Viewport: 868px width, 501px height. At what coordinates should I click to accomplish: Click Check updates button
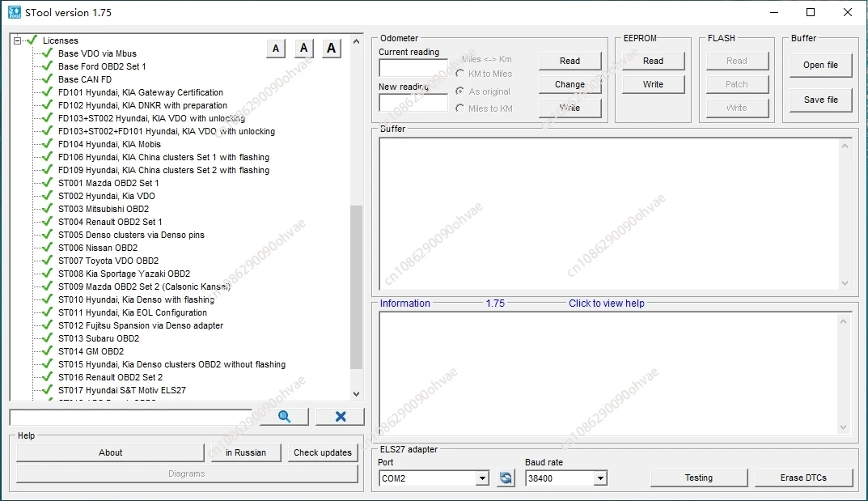pyautogui.click(x=323, y=452)
